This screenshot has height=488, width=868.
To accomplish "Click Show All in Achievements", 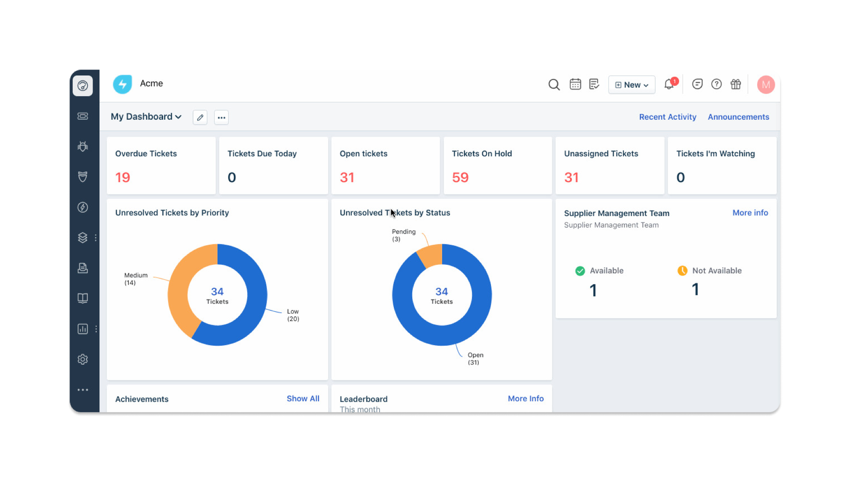I will click(302, 399).
